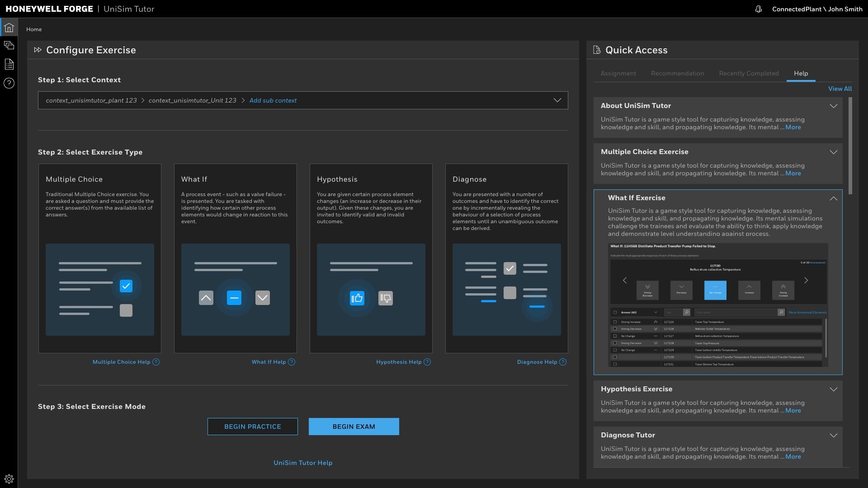Open the settings gear icon
The height and width of the screenshot is (488, 868).
point(9,479)
